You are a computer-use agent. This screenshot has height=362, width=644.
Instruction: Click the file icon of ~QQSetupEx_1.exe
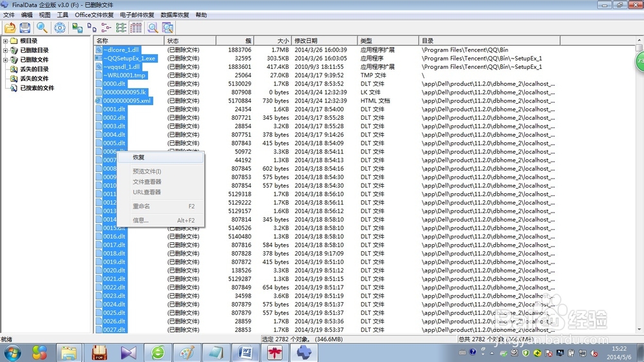tap(99, 59)
